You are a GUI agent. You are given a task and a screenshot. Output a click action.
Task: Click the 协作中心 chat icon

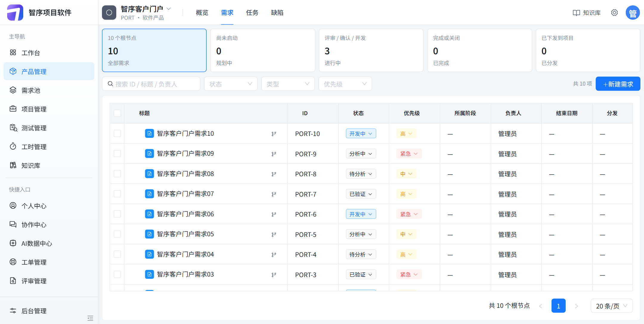click(13, 224)
